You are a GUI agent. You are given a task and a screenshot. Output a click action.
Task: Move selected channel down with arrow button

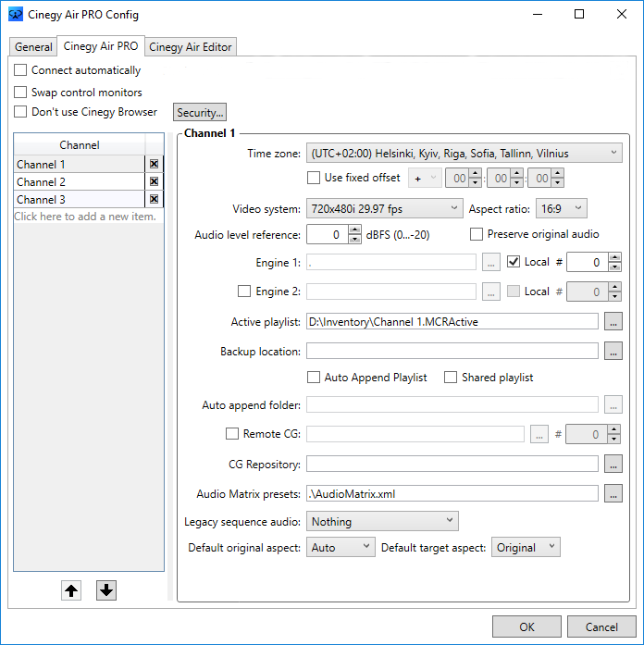[106, 590]
